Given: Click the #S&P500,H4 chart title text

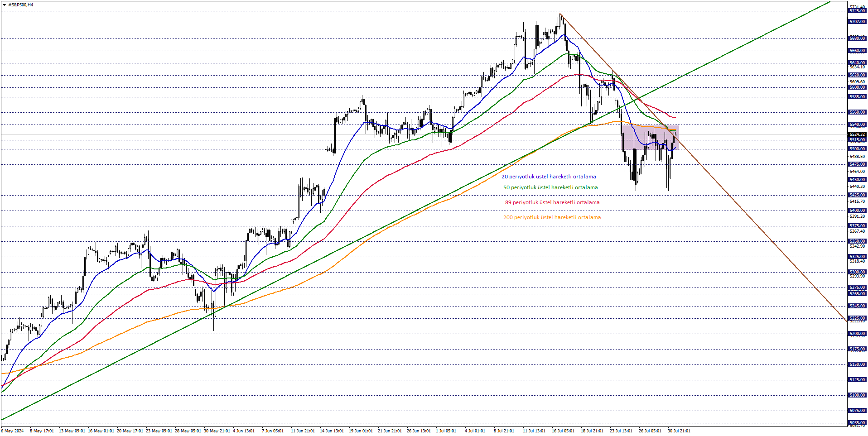Looking at the screenshot, I should [21, 5].
